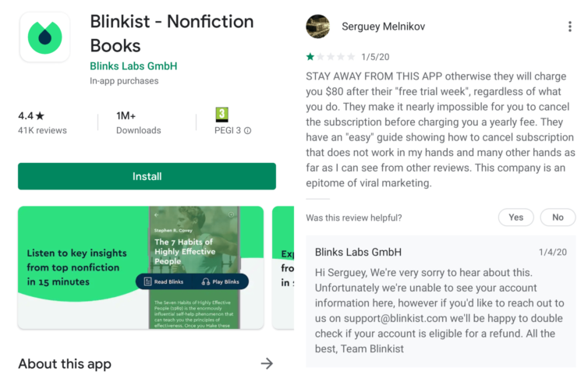Expand About this app with the arrow
Image resolution: width=588 pixels, height=382 pixels.
tap(267, 363)
